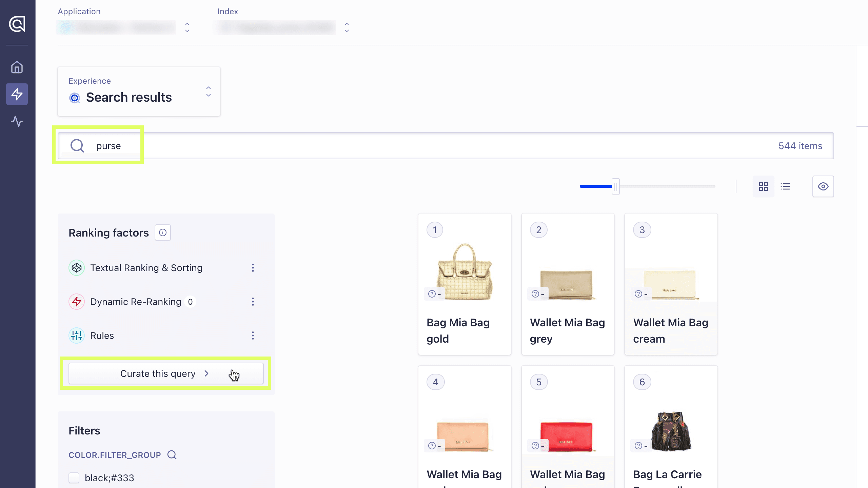Click the Dynamic Re-Ranking label
The image size is (868, 488).
pos(136,302)
